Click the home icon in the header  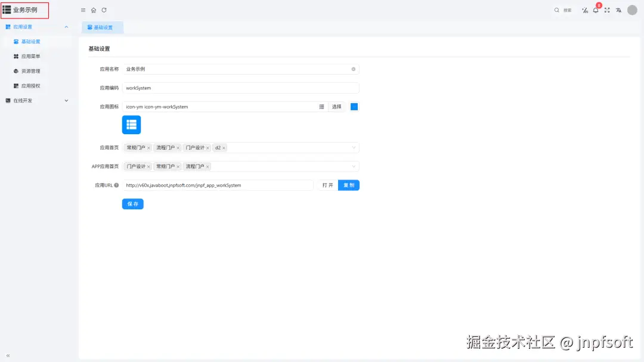pyautogui.click(x=94, y=10)
